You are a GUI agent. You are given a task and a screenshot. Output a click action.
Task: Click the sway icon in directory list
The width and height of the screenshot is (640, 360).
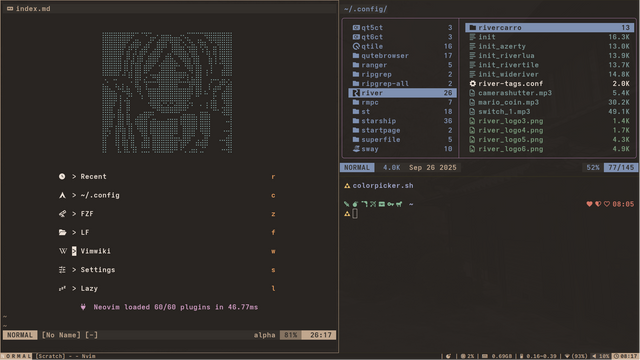coord(356,149)
